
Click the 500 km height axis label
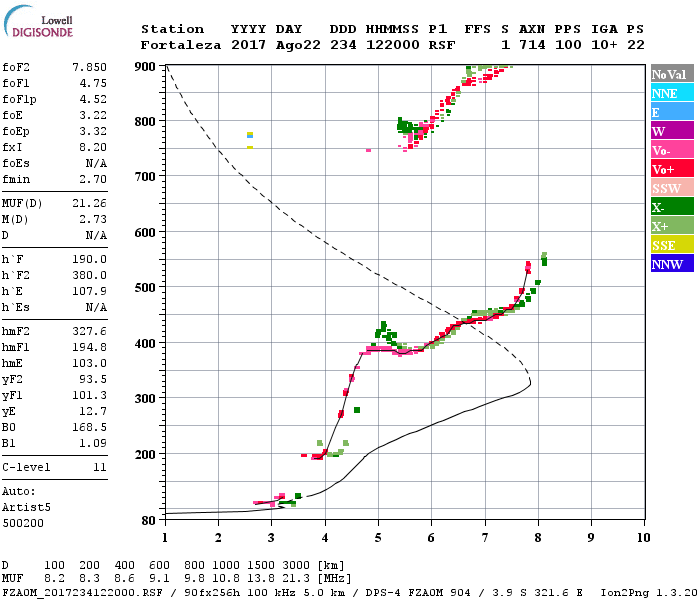click(x=145, y=288)
